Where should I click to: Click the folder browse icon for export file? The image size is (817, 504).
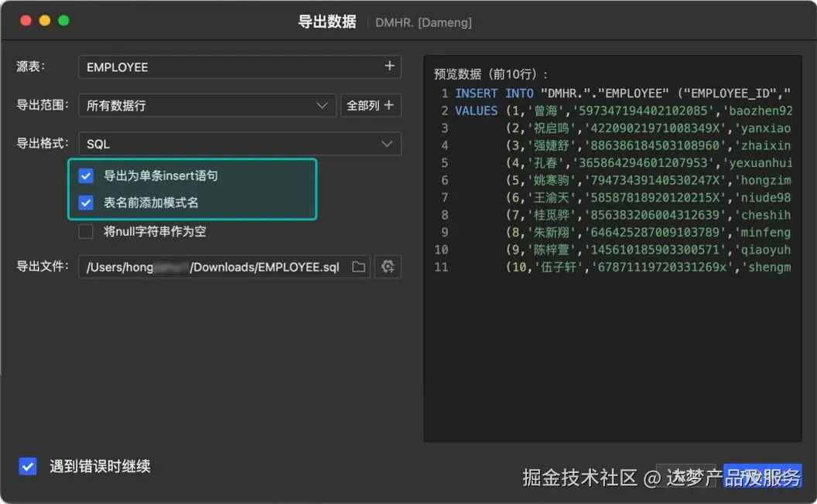pos(358,267)
